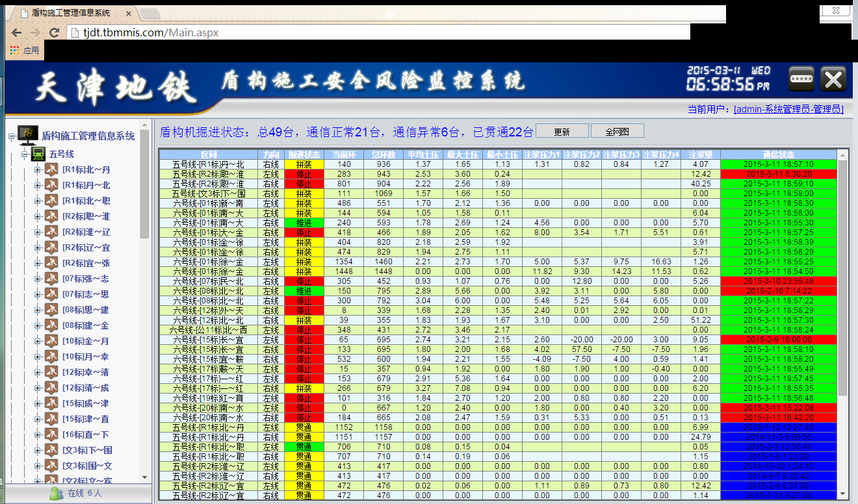Click the worker icon for [07标]张~志
The image size is (858, 504).
click(x=52, y=279)
